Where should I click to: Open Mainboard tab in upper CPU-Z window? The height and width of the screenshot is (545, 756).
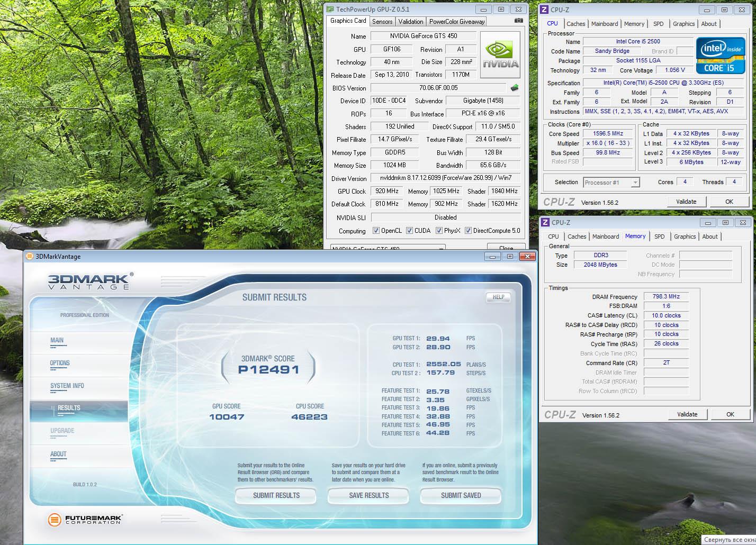[605, 24]
